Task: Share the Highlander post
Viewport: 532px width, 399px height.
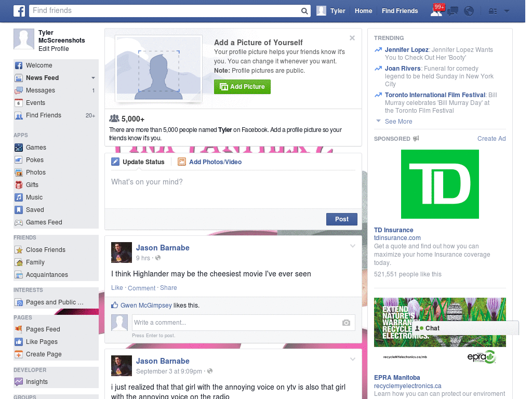Action: tap(168, 288)
